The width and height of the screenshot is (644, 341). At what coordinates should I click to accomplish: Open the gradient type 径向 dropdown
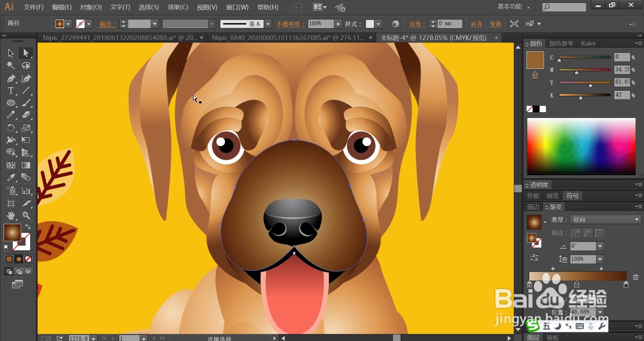click(636, 220)
